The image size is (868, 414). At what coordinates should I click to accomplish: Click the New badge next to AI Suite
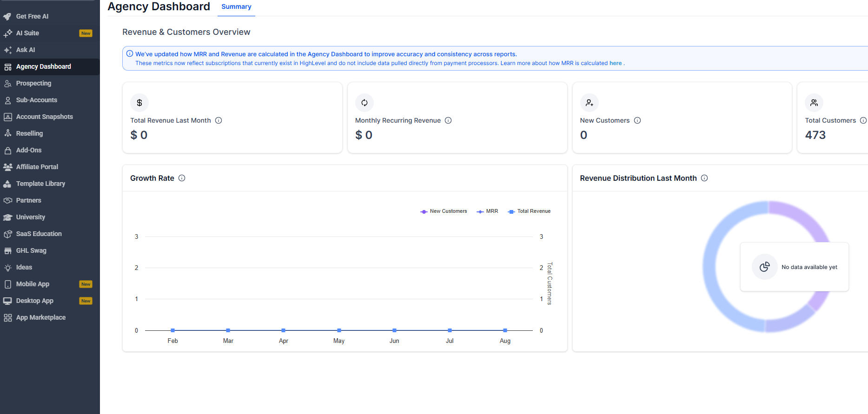pos(86,33)
